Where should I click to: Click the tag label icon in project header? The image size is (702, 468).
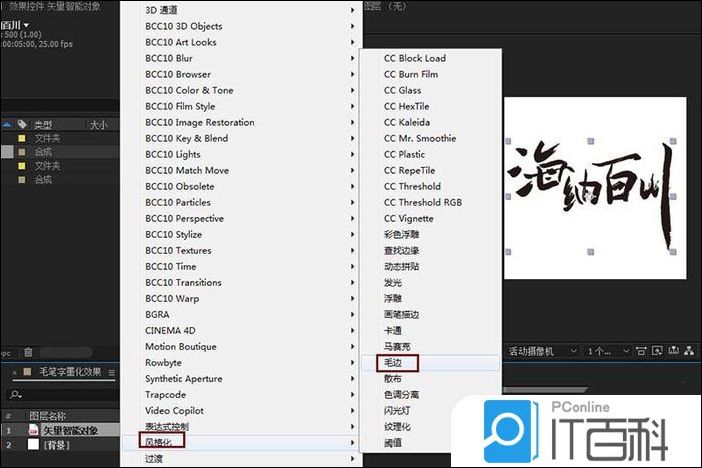[22, 125]
